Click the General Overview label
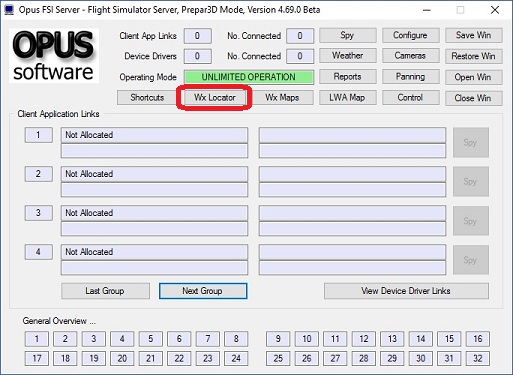Screen dimensions: 513x375 click(59, 321)
